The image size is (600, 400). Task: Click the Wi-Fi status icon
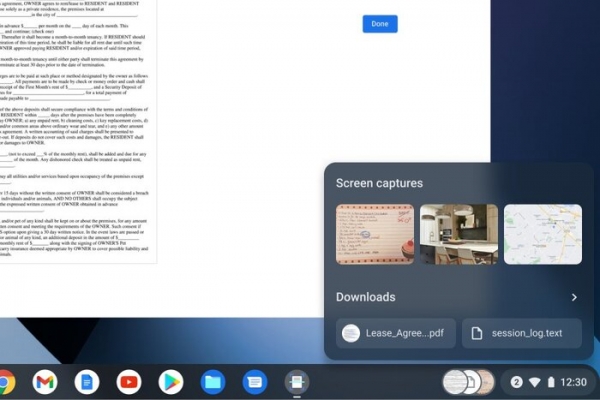click(534, 382)
